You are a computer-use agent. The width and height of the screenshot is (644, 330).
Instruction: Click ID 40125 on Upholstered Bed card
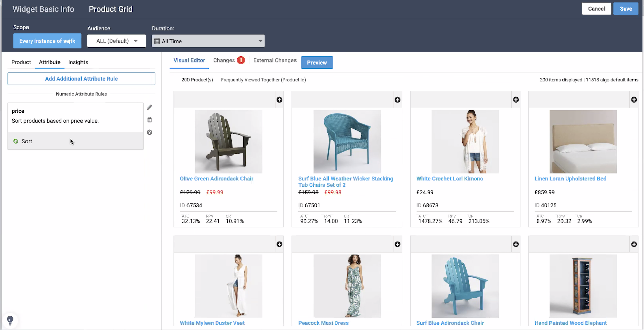545,205
